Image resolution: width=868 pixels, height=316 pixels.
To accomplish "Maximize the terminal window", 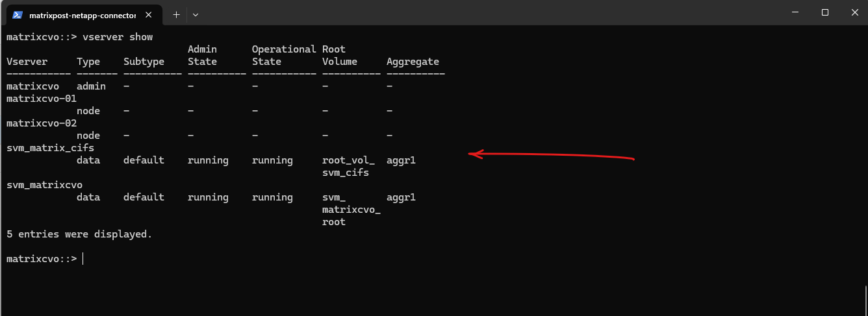I will (x=825, y=12).
